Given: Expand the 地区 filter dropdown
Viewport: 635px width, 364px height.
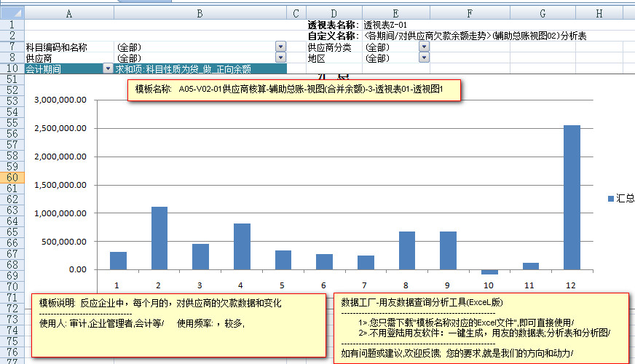Looking at the screenshot, I should 424,58.
